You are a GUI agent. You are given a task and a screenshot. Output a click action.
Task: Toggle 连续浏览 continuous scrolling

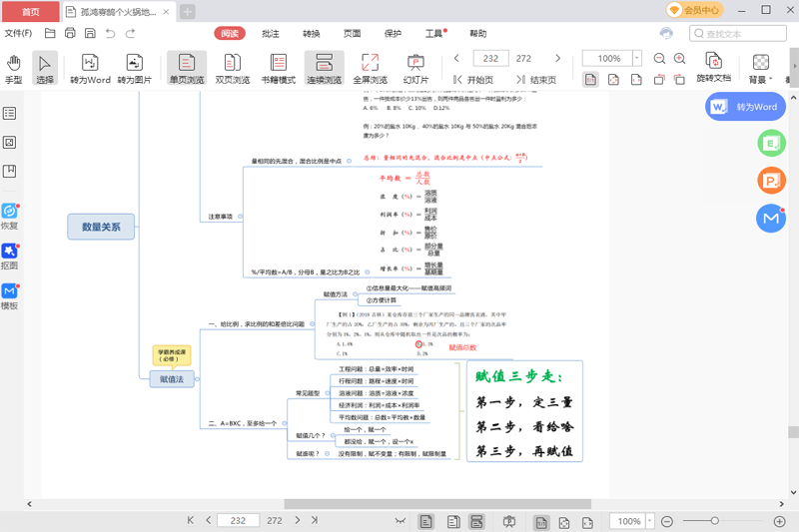pos(324,69)
